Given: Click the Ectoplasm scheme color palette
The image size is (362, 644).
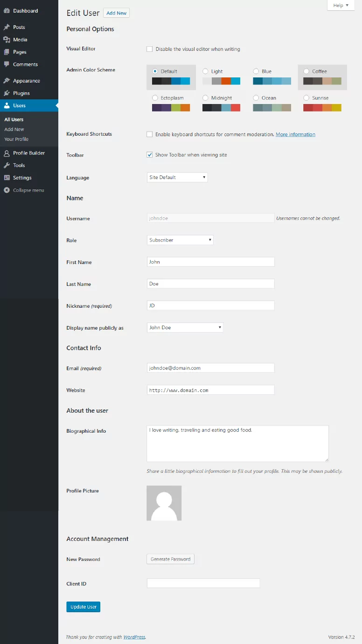Looking at the screenshot, I should pos(171,108).
